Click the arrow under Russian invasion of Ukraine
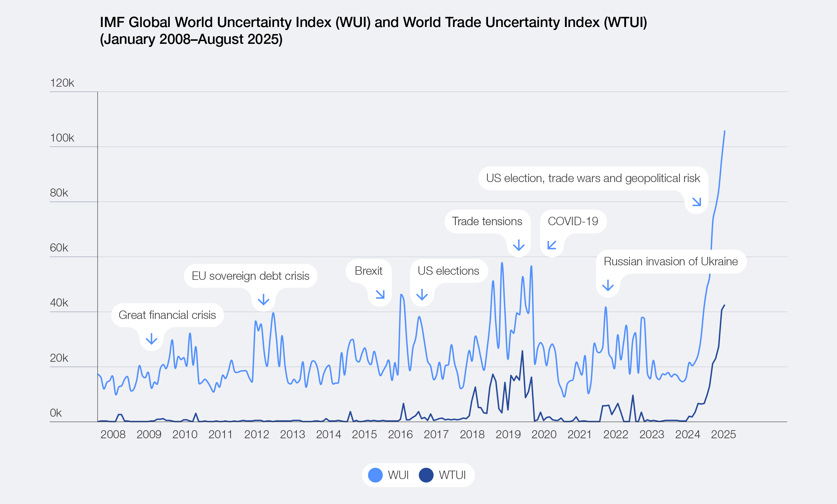837x504 pixels. click(x=608, y=286)
